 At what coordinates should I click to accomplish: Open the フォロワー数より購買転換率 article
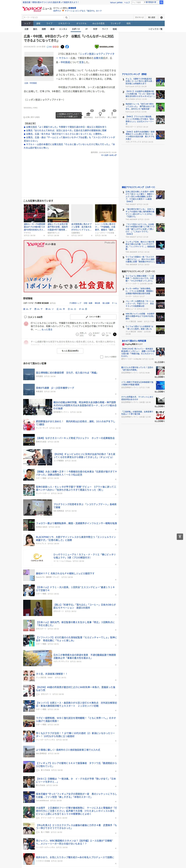pyautogui.click(x=77, y=523)
